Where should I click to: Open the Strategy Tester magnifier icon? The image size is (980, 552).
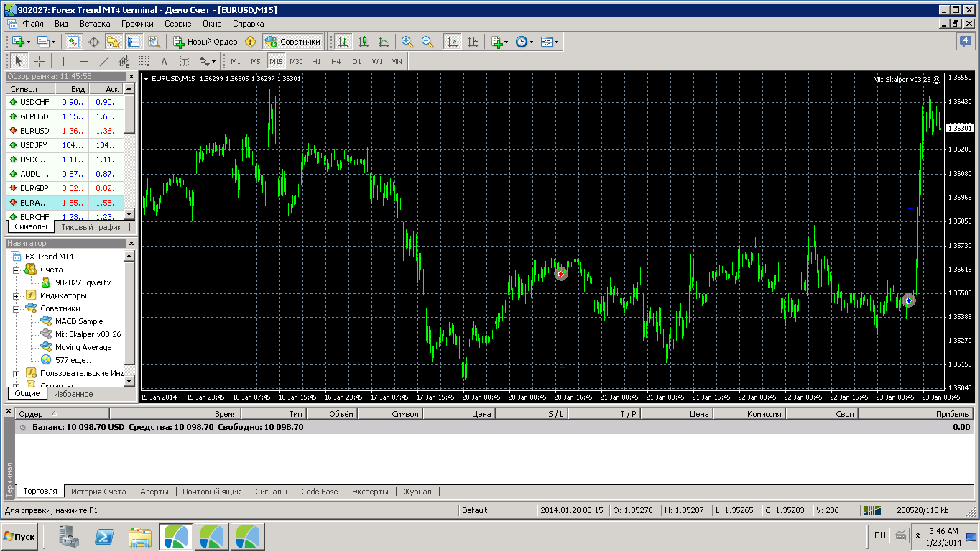tap(154, 42)
